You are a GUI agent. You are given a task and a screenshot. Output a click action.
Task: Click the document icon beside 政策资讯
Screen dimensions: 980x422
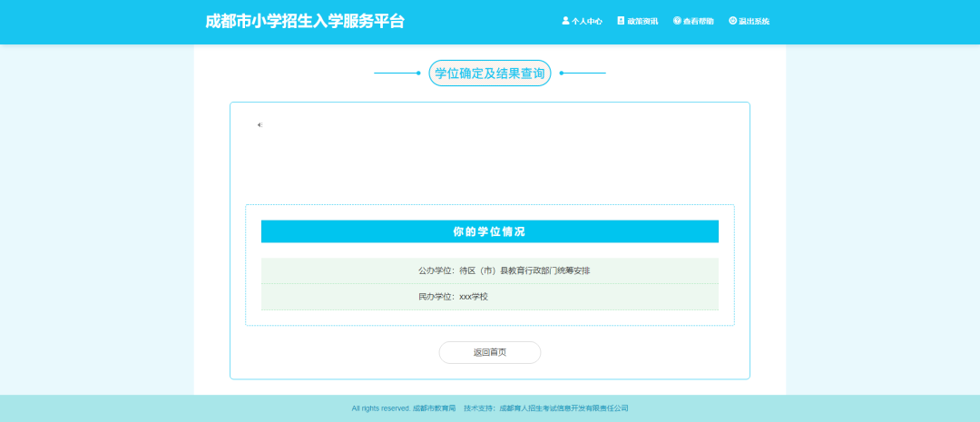[622, 21]
